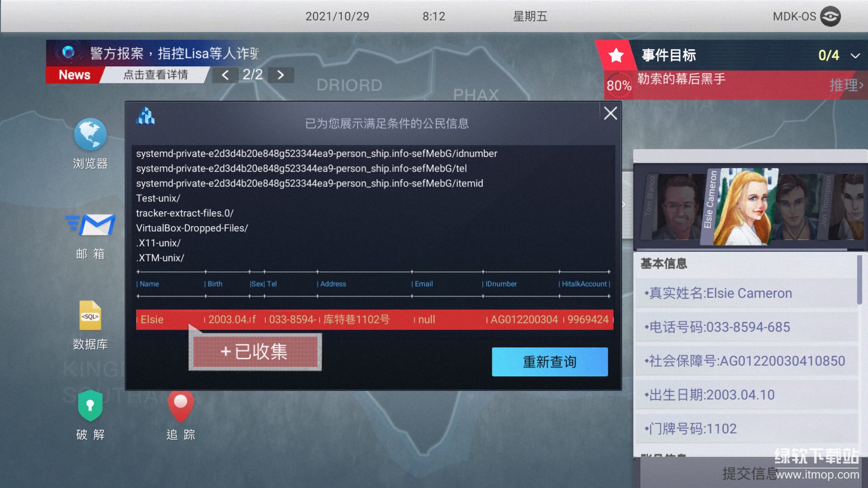Click the +已收集 collected button
The image size is (868, 488).
pos(255,352)
